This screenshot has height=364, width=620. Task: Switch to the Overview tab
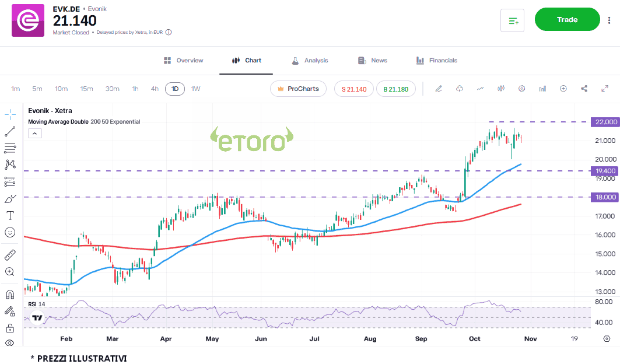click(x=184, y=61)
